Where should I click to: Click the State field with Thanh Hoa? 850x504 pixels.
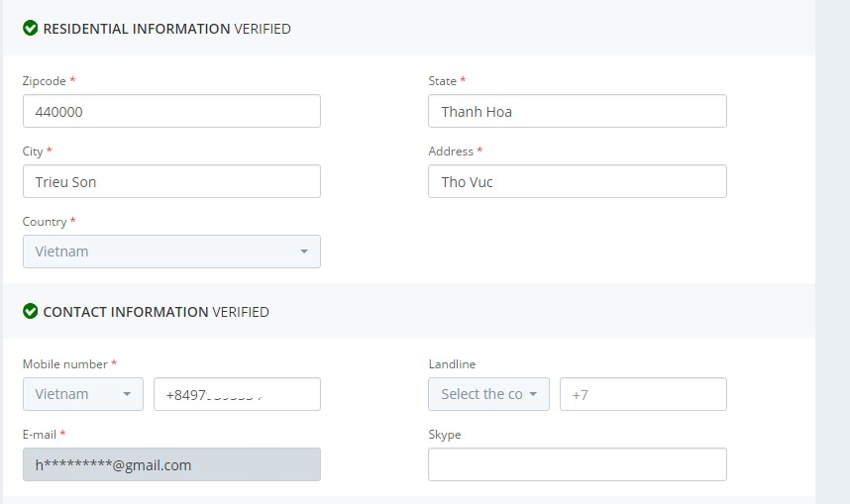coord(577,111)
